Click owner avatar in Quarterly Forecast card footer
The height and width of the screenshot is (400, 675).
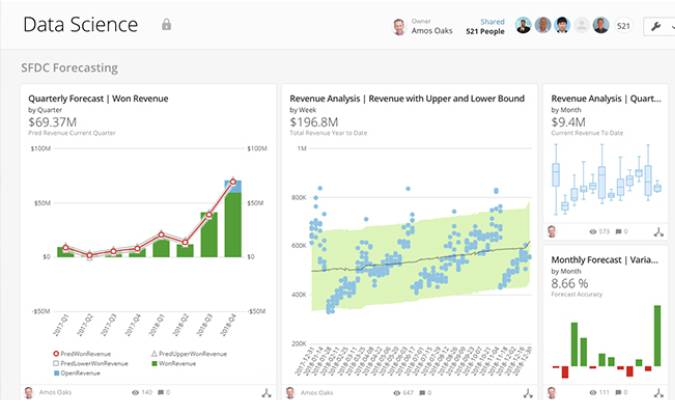(29, 393)
